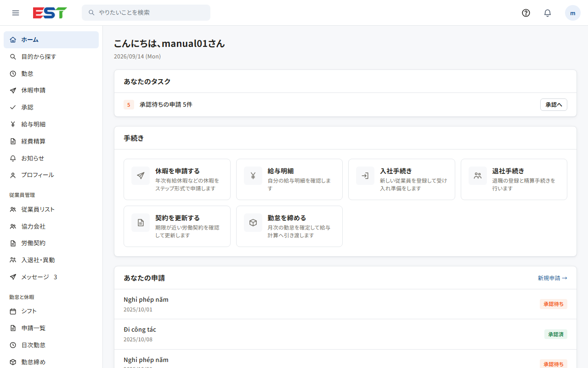The image size is (588, 368).
Task: Click the clock icon beside 勤怠 in sidebar
Action: click(x=13, y=74)
